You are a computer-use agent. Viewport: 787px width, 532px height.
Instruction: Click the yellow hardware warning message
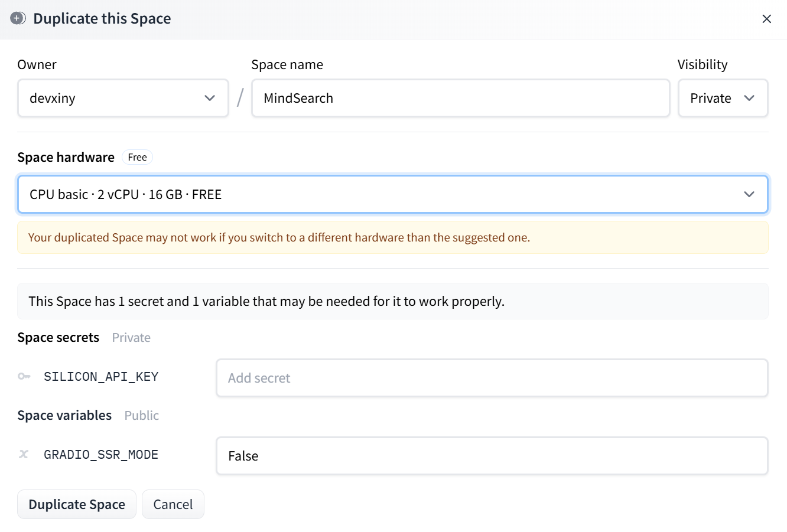[x=393, y=237]
